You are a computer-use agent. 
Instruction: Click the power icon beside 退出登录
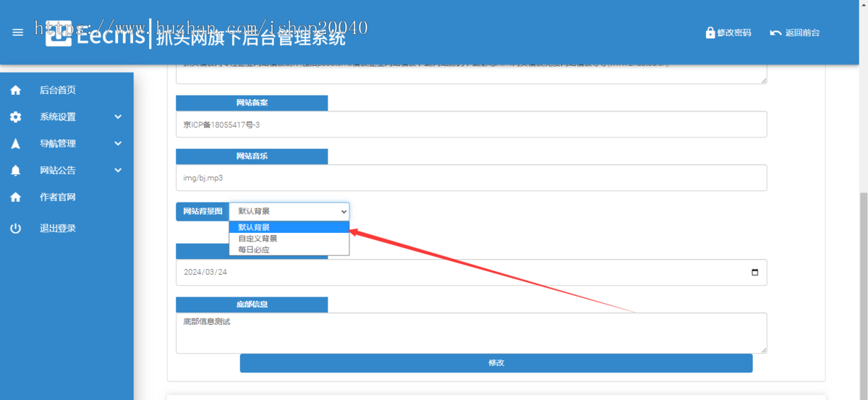(x=16, y=229)
